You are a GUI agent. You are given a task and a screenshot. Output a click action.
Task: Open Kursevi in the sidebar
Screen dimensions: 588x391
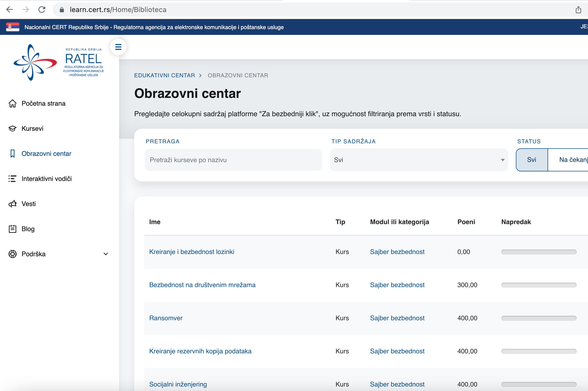point(32,128)
